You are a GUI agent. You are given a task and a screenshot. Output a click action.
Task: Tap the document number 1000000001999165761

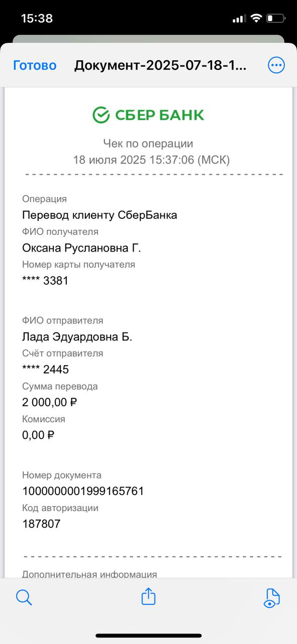point(83,491)
